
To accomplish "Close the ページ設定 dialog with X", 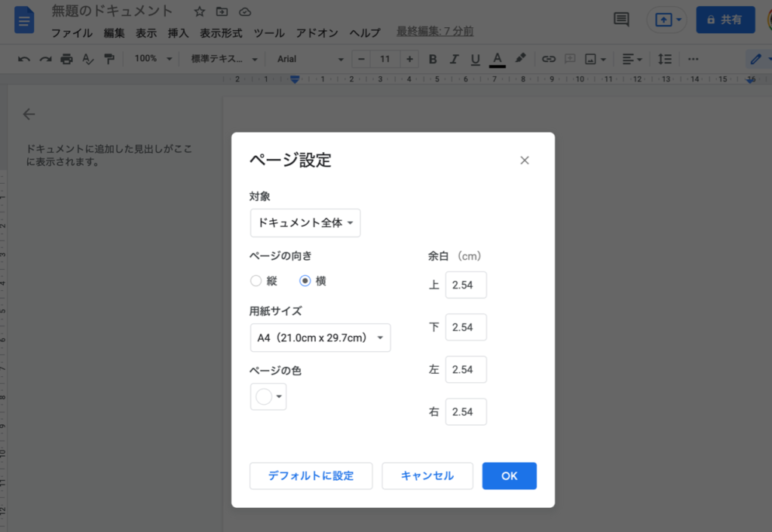I will pos(525,161).
